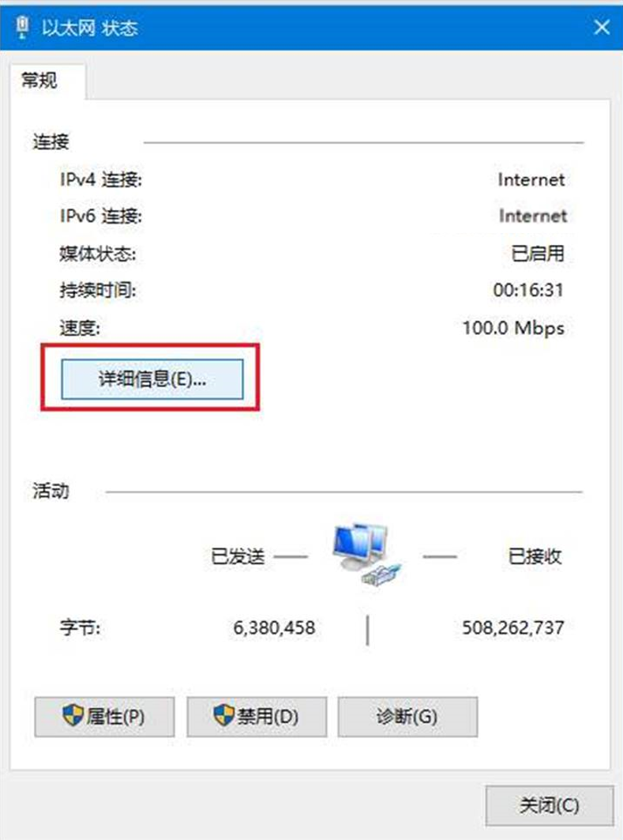Click the 以太网 状态 window title text

[x=90, y=28]
